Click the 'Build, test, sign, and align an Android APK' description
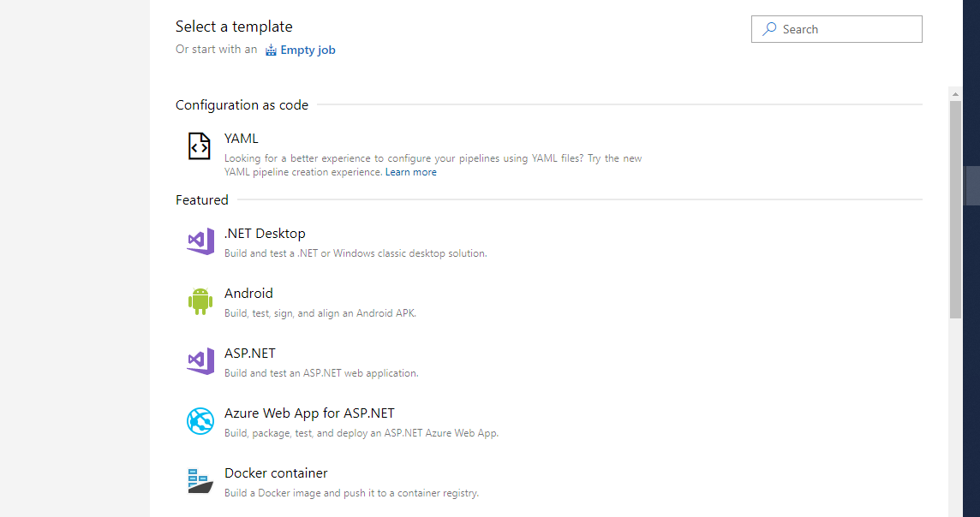 (320, 313)
